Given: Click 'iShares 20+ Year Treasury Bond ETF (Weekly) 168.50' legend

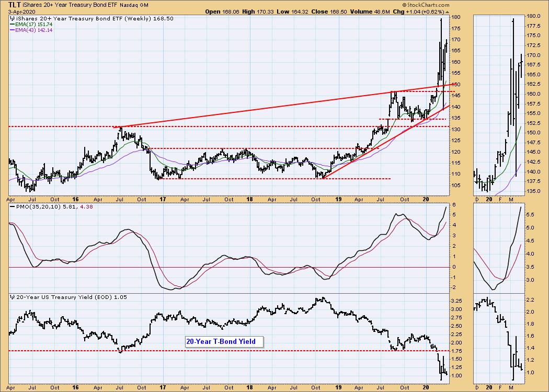Looking at the screenshot, I should [x=95, y=18].
